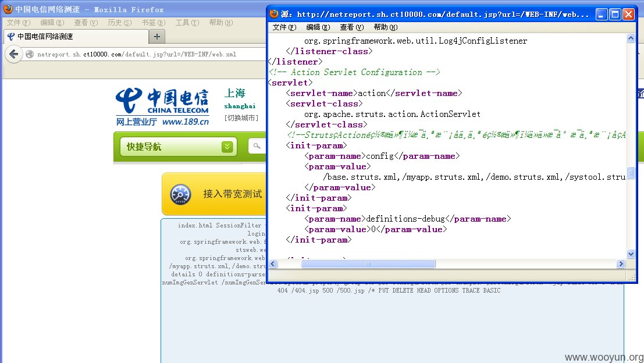Click the Firefox logo in main title bar
The image size is (644, 363).
[x=8, y=9]
